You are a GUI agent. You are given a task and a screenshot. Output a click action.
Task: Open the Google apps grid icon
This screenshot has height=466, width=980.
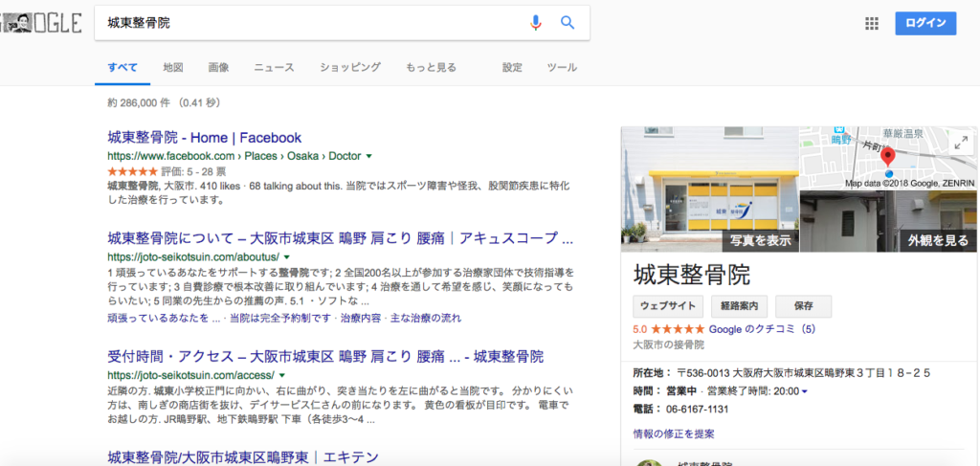coord(871,24)
